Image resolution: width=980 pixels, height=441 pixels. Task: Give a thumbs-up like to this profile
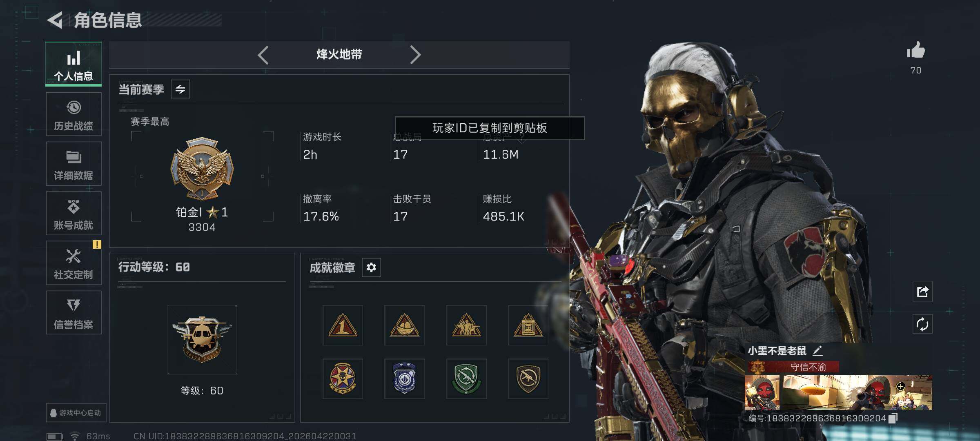[916, 51]
